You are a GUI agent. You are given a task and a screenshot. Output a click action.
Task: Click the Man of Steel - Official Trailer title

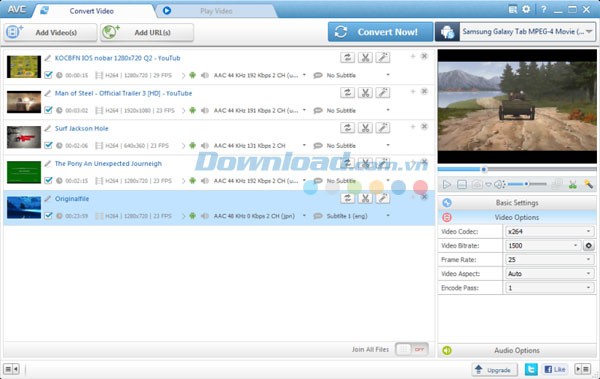(123, 93)
